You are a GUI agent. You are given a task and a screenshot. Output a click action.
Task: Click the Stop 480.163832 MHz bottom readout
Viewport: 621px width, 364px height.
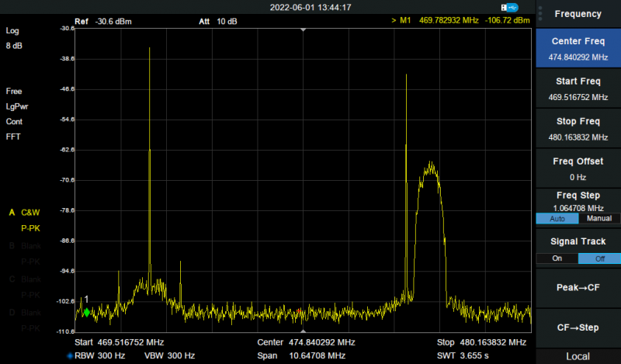tap(481, 342)
